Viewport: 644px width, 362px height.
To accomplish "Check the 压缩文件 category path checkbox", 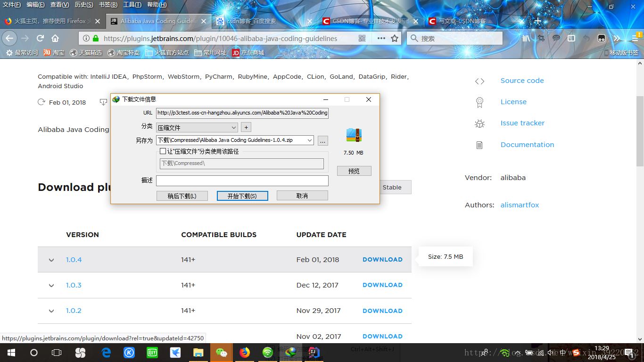I will pos(163,151).
